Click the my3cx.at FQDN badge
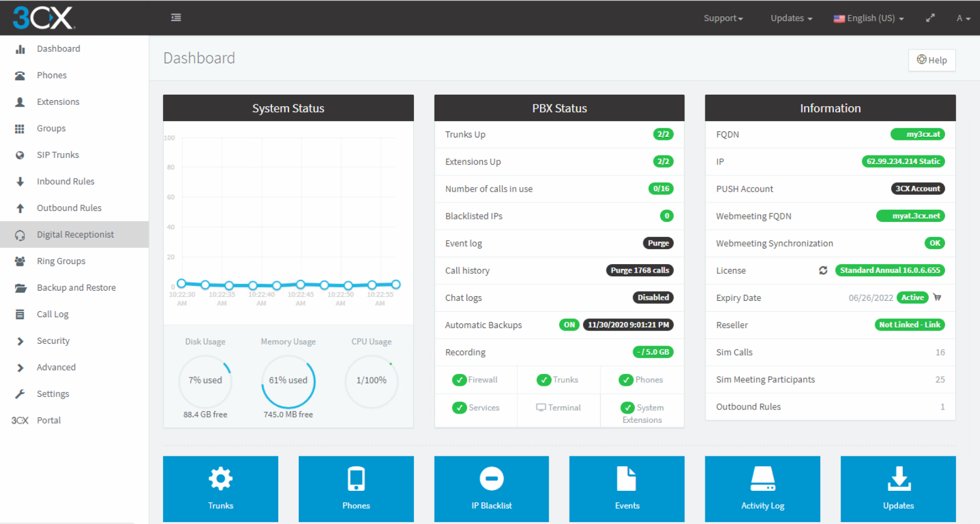980x524 pixels. [917, 134]
